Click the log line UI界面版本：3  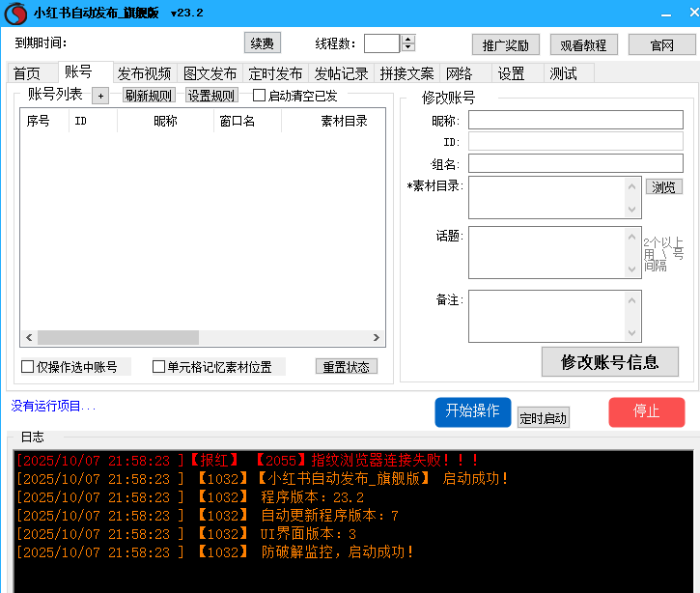[186, 534]
